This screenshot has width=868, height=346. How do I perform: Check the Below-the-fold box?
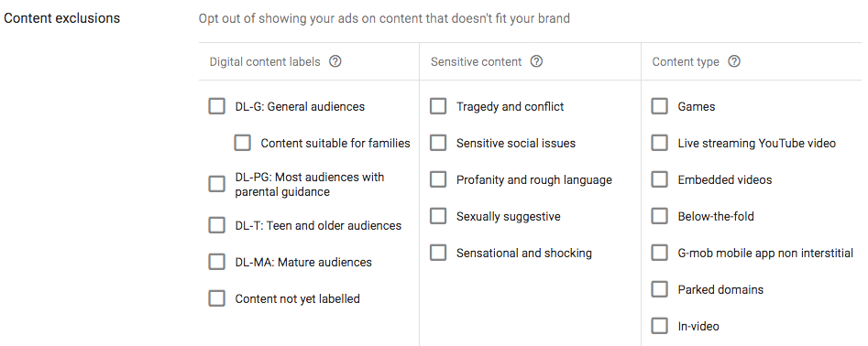[659, 216]
